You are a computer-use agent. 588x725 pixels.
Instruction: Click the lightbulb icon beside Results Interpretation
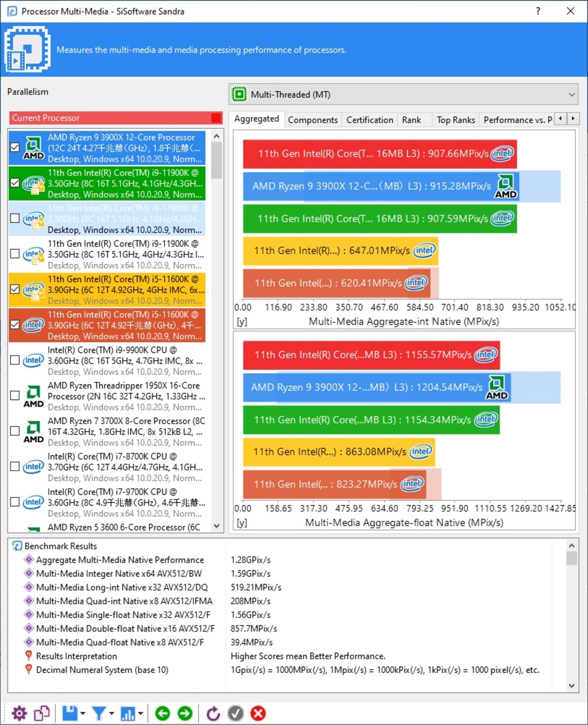29,656
